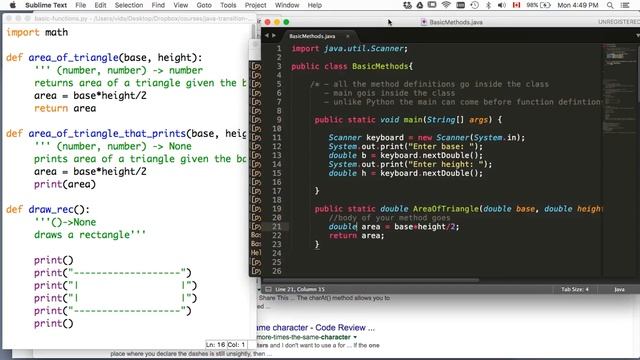Click "return area;" on Java line 22

pos(356,236)
